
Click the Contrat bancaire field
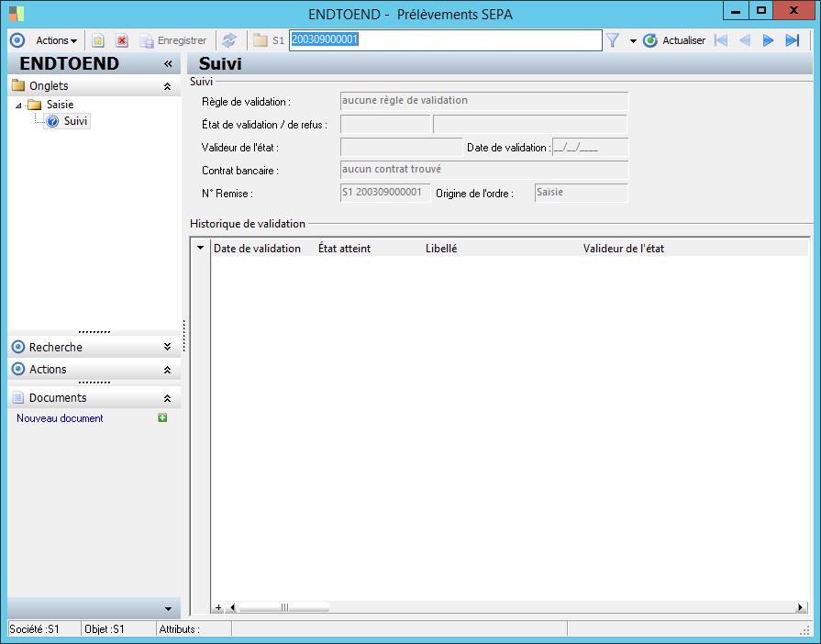(x=483, y=170)
